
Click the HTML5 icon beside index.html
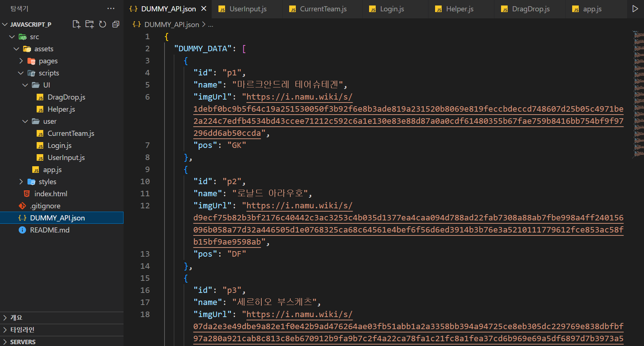tap(27, 194)
